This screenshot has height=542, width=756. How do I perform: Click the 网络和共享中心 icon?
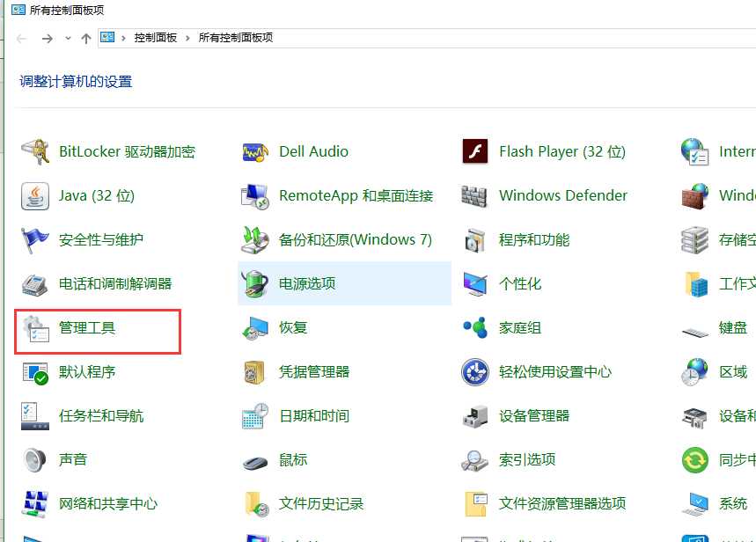tap(35, 504)
